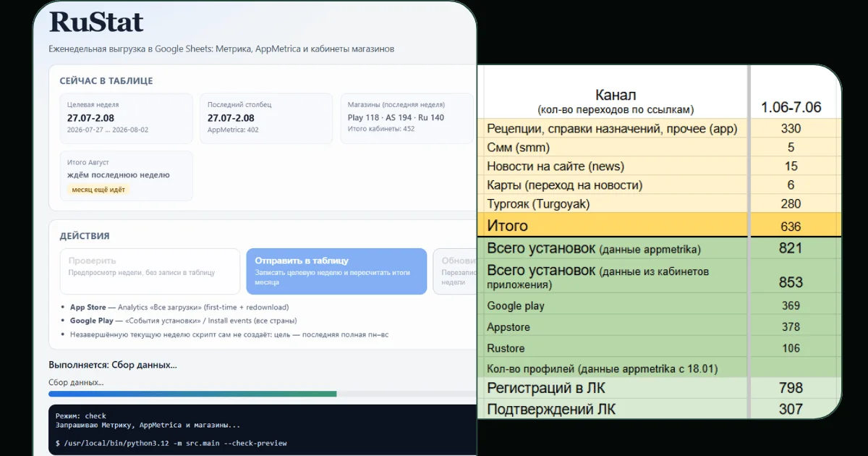This screenshot has height=456, width=868.
Task: Click the Итого Август card
Action: 127,176
